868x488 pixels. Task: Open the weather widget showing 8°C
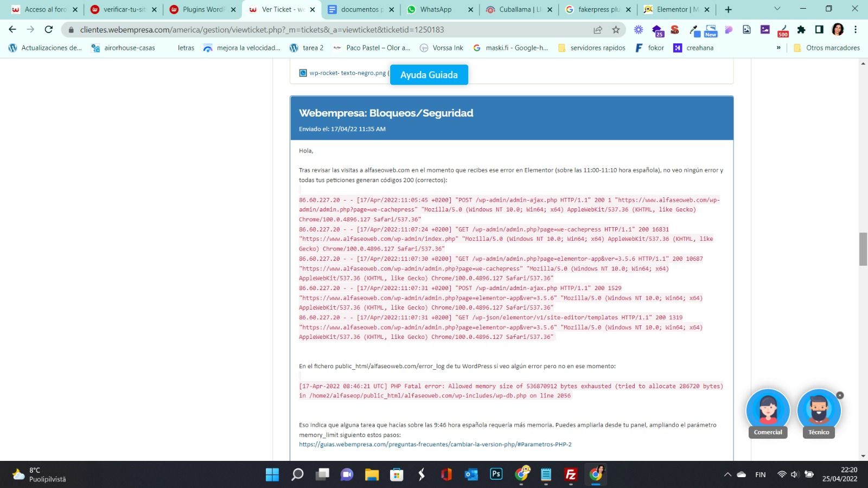click(x=39, y=474)
